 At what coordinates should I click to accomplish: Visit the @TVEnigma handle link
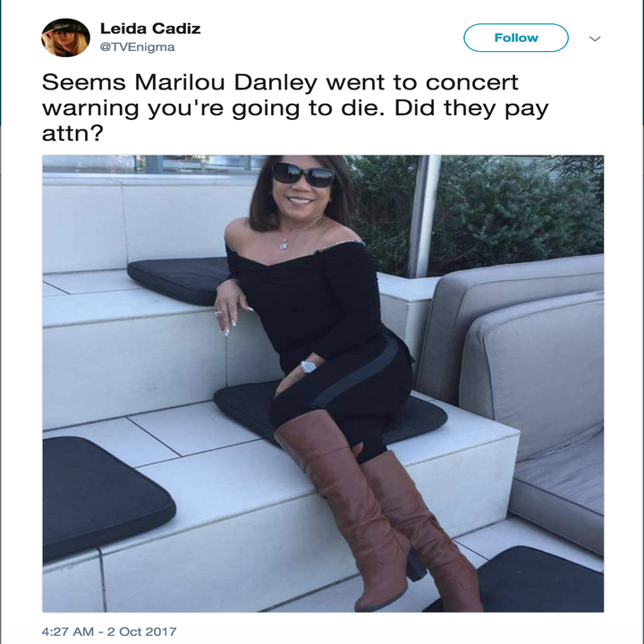(138, 47)
